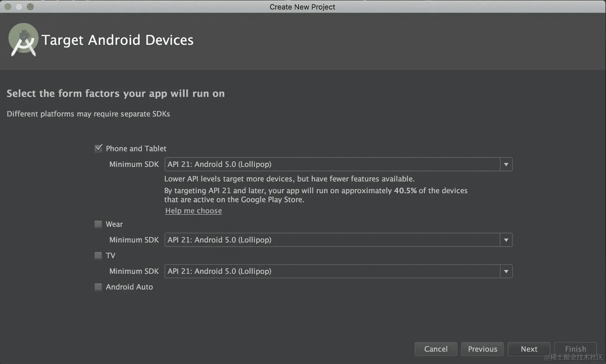Click the window zoom button
606x364 pixels.
pos(30,7)
